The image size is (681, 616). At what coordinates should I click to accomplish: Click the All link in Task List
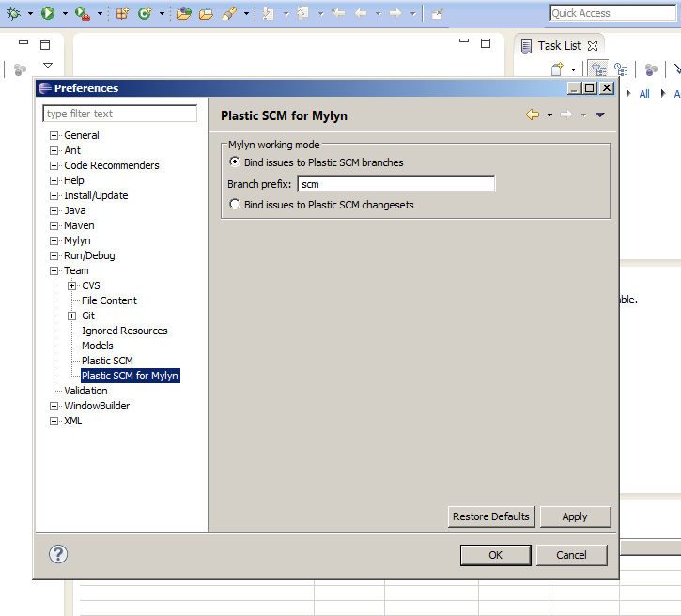[644, 94]
